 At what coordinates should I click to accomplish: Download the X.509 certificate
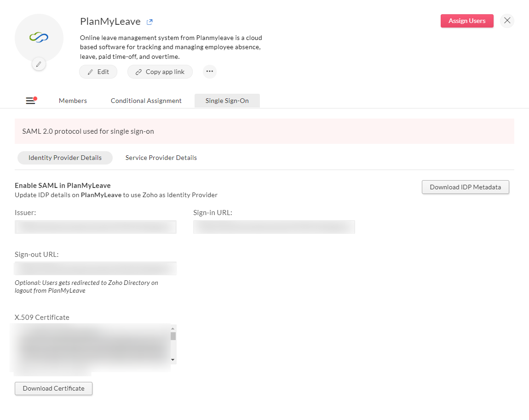[54, 388]
